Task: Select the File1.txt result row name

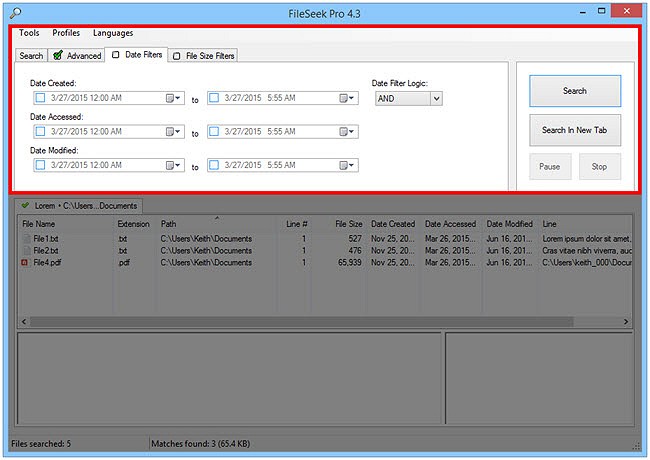Action: click(x=46, y=239)
